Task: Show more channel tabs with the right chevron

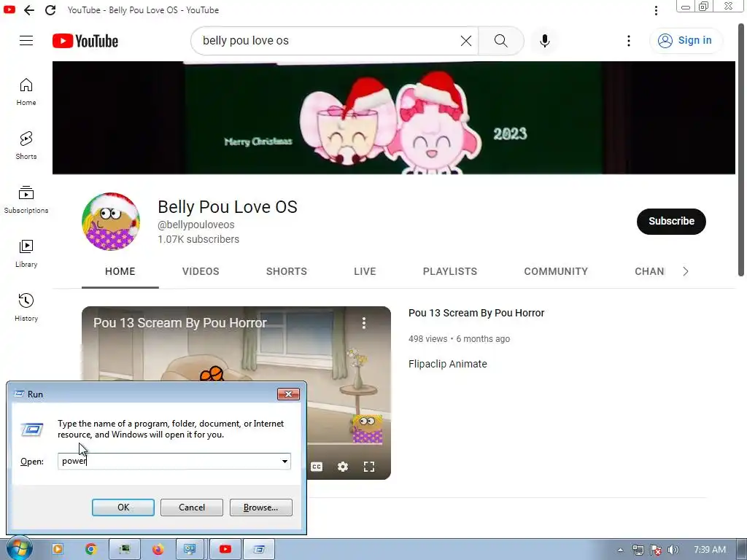Action: [x=686, y=271]
